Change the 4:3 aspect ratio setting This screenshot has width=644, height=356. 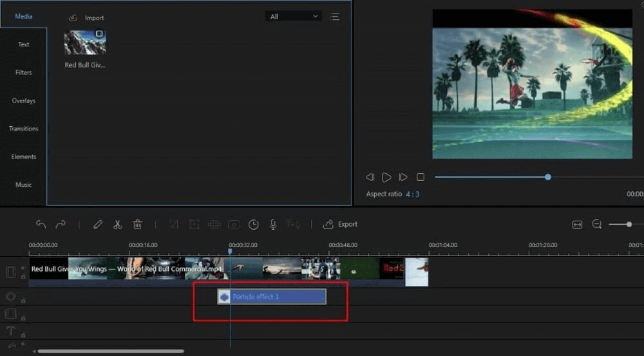pos(412,194)
